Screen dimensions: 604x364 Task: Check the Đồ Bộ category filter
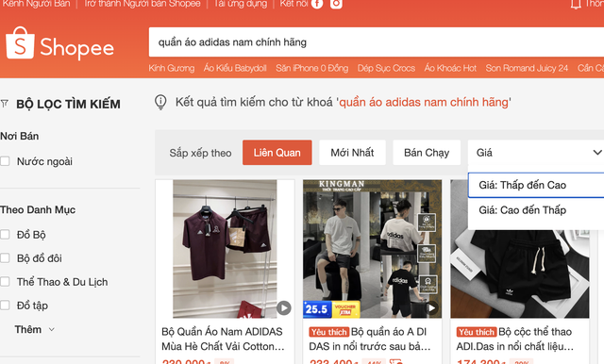5,234
